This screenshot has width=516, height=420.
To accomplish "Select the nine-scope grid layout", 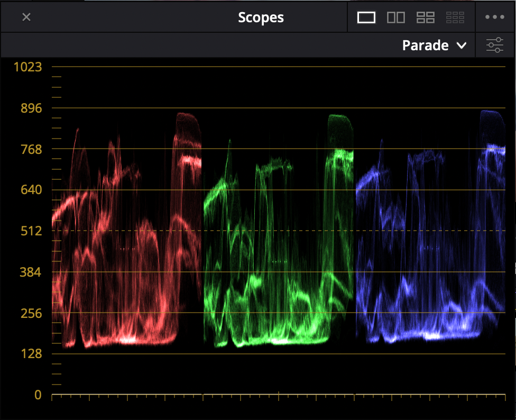I will 455,17.
